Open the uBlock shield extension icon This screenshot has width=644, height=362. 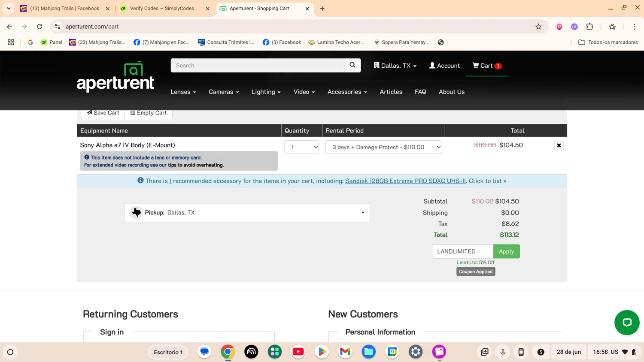pyautogui.click(x=559, y=27)
